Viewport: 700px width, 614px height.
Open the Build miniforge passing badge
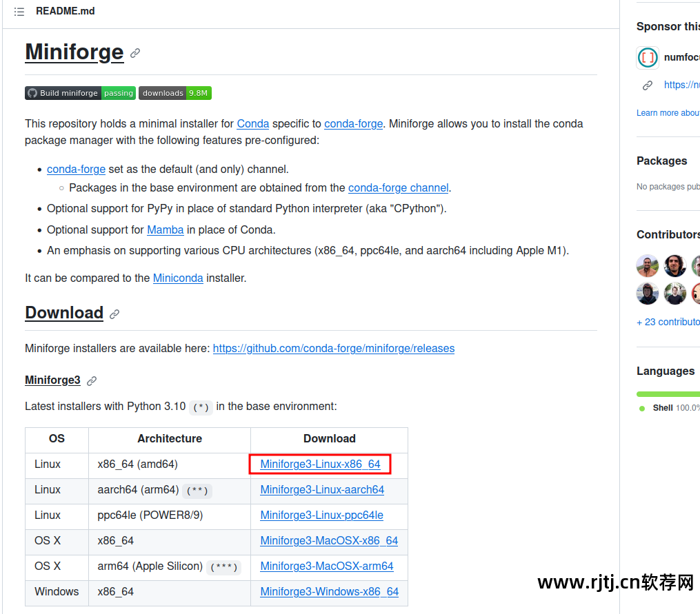(81, 93)
